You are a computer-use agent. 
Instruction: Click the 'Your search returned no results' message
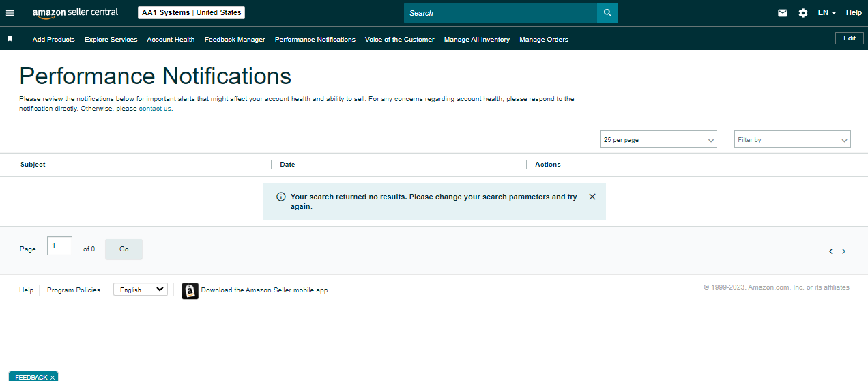coord(433,201)
